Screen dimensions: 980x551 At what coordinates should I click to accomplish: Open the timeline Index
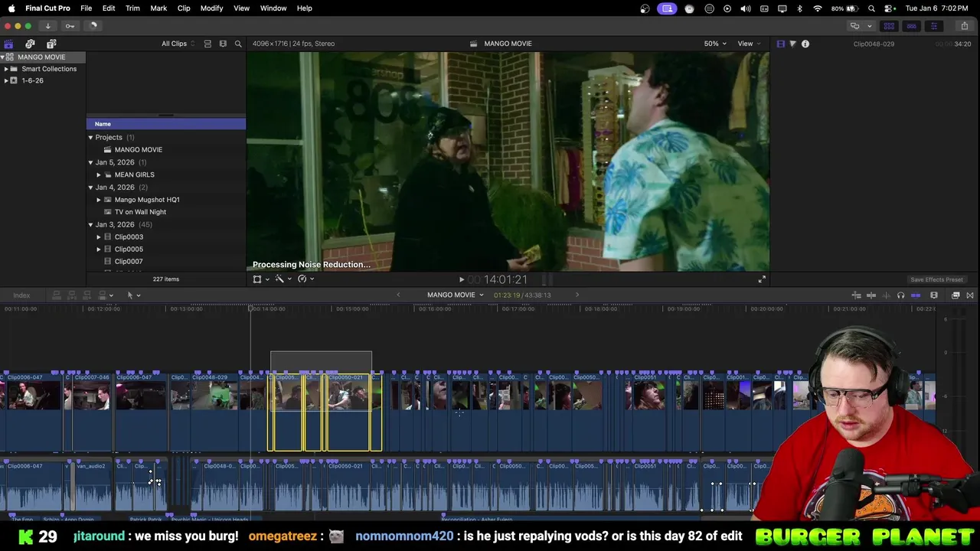tap(21, 295)
